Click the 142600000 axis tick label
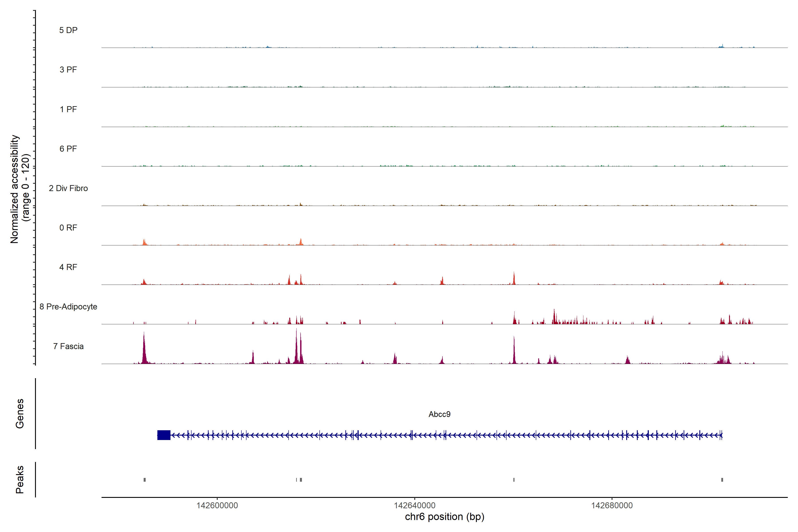 pos(217,505)
